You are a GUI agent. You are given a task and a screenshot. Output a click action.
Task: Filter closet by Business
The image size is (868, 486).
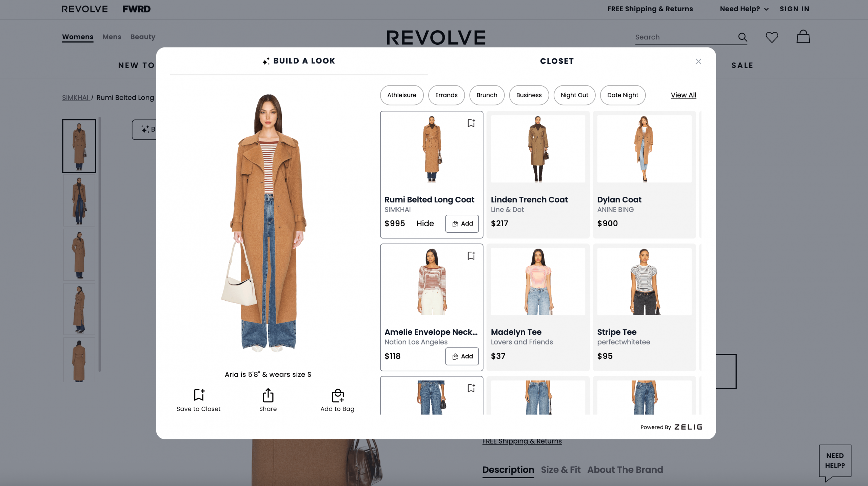coord(529,95)
